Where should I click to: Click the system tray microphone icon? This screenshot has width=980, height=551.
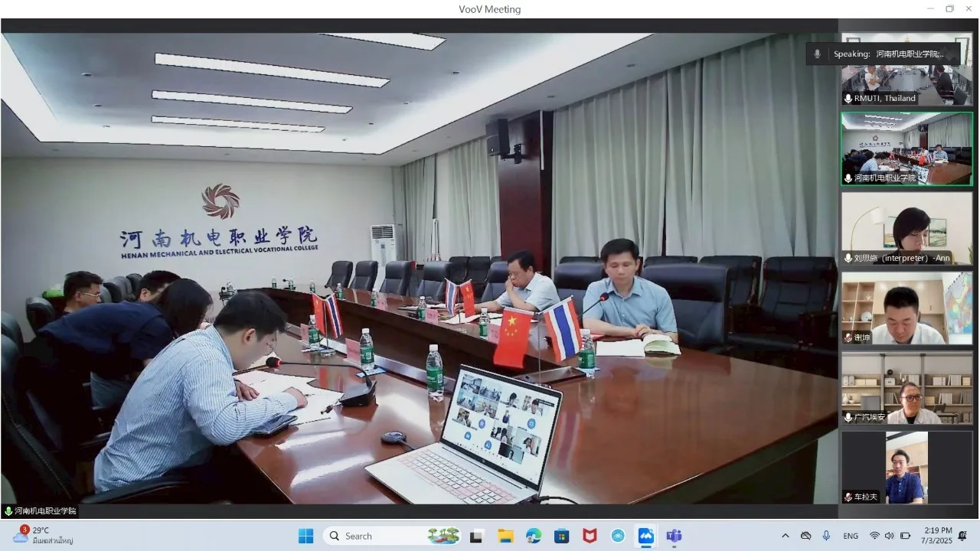[x=826, y=536]
